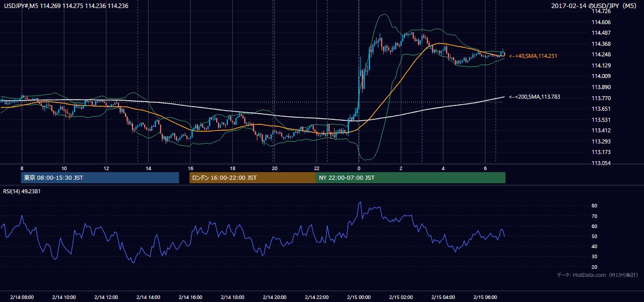
Task: Click the bottom time label 2/14 08:00
Action: coord(22,297)
